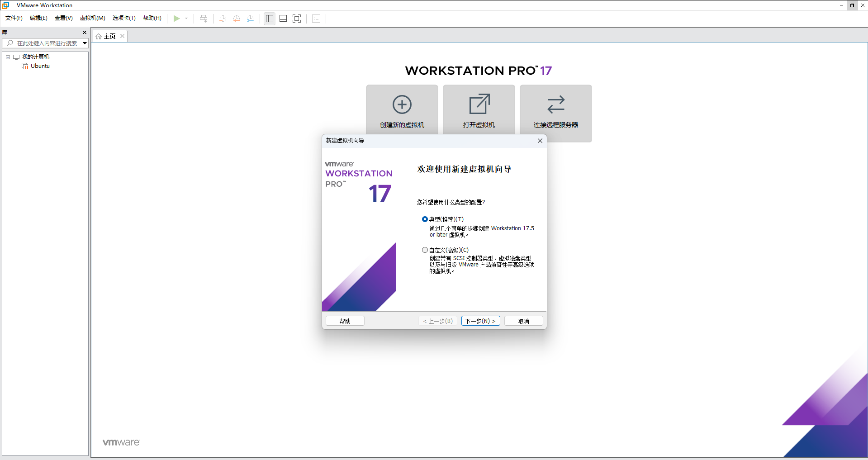This screenshot has height=460, width=868.
Task: Open the 文件(F) menu
Action: point(14,18)
